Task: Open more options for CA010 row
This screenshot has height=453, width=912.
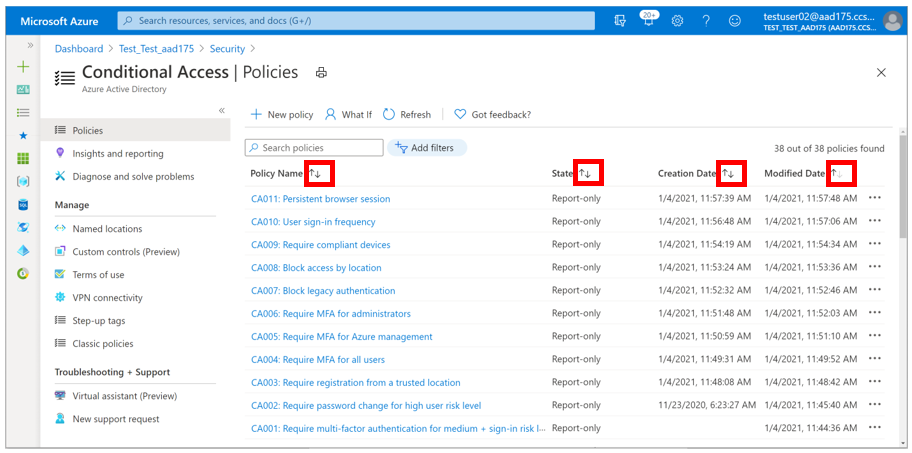Action: point(874,221)
